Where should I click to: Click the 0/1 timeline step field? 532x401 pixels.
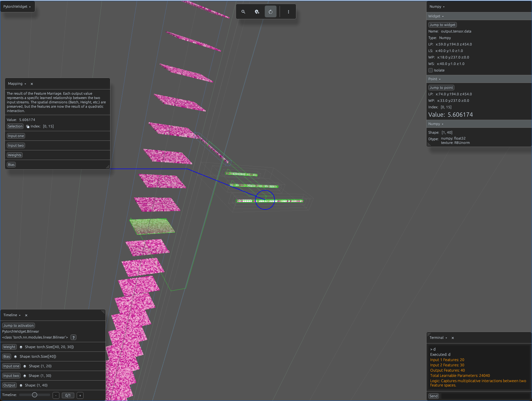click(x=68, y=395)
